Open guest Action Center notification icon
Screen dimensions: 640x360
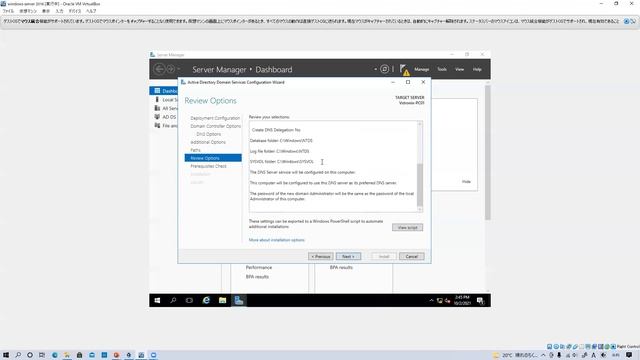click(481, 301)
